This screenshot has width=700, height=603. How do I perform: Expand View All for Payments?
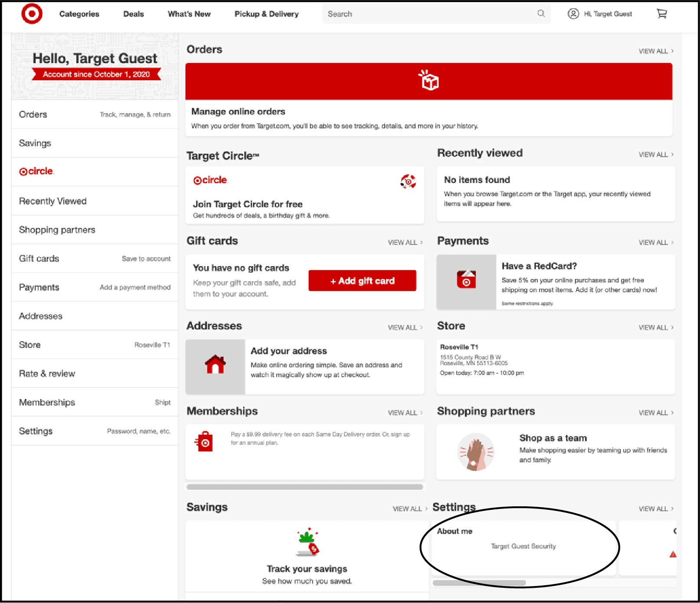point(656,242)
